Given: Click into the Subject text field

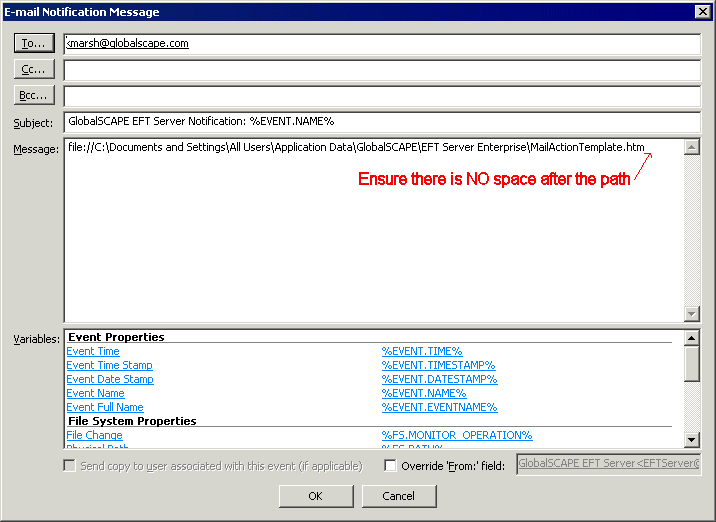Looking at the screenshot, I should [x=381, y=122].
